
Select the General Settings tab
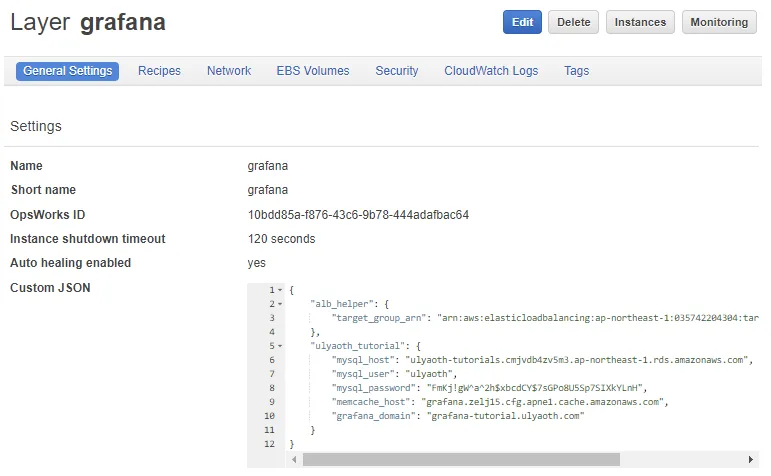[67, 71]
